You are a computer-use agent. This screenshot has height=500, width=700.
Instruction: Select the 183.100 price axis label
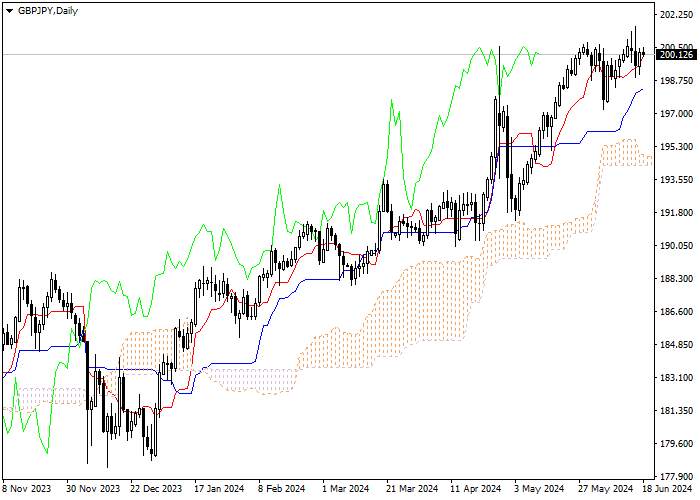coord(676,378)
